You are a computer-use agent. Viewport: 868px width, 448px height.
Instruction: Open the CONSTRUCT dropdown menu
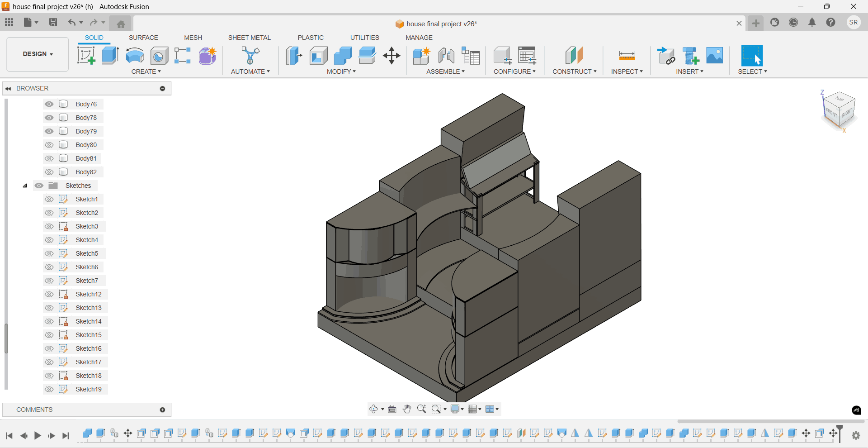(x=575, y=71)
